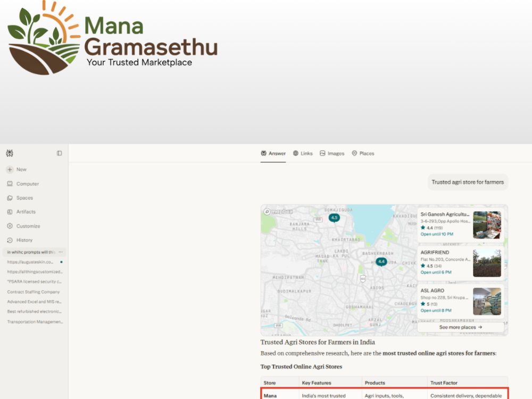532x399 pixels.
Task: Switch to the Places tab
Action: tap(363, 153)
